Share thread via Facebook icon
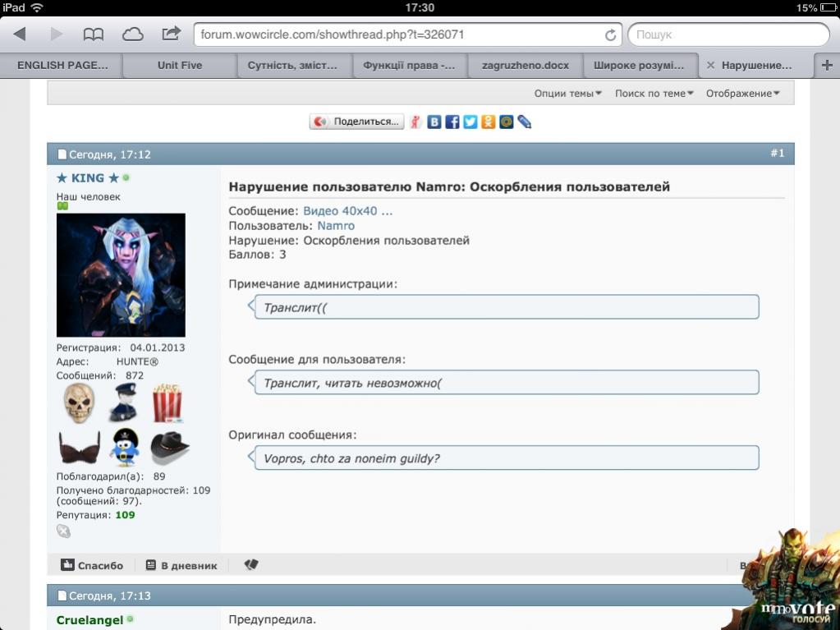 (452, 122)
